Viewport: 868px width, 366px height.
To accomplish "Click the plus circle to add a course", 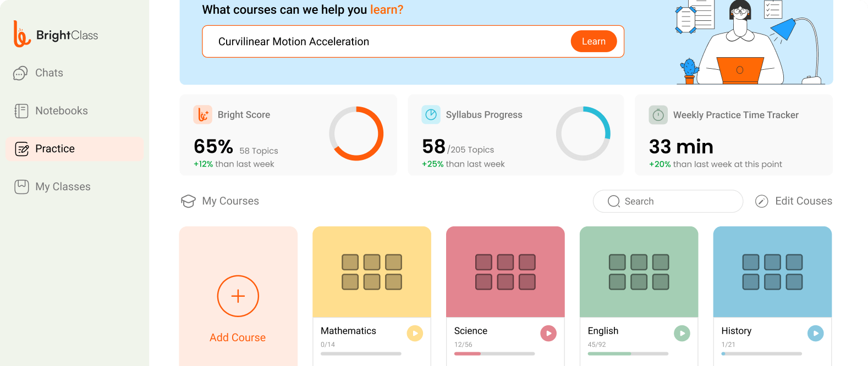I will (x=238, y=296).
